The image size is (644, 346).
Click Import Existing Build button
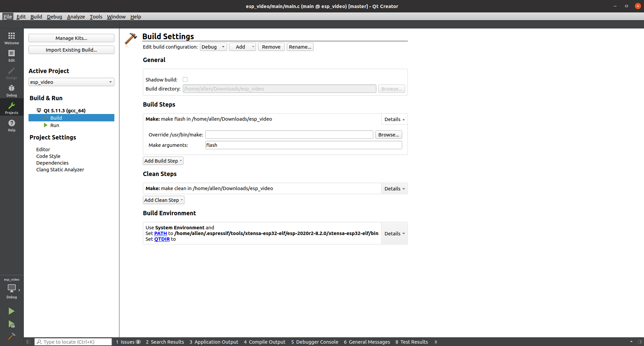[71, 50]
